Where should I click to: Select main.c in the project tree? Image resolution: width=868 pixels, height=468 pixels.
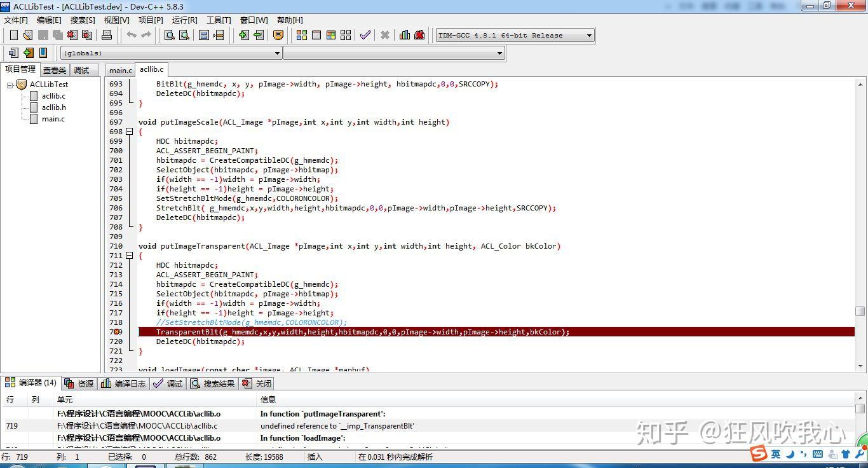tap(53, 119)
